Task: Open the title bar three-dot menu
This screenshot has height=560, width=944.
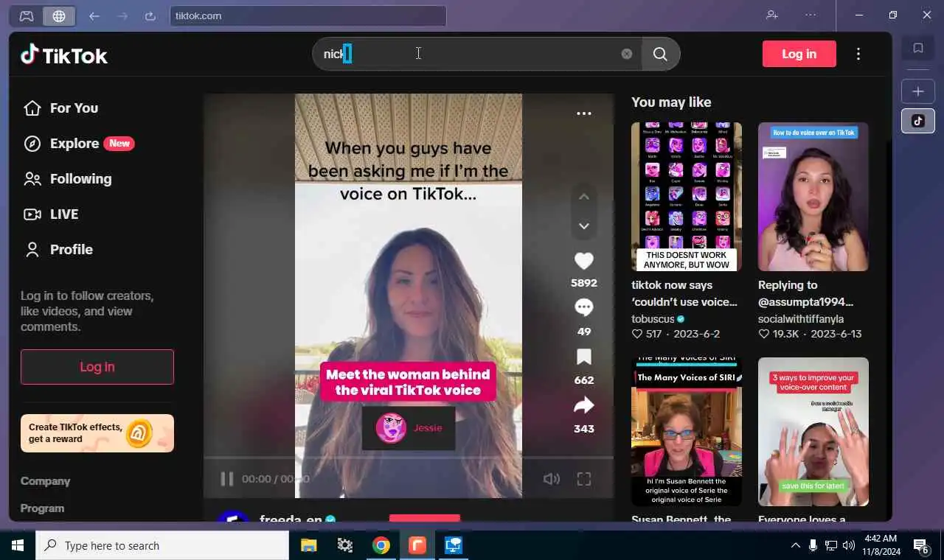Action: pos(811,15)
